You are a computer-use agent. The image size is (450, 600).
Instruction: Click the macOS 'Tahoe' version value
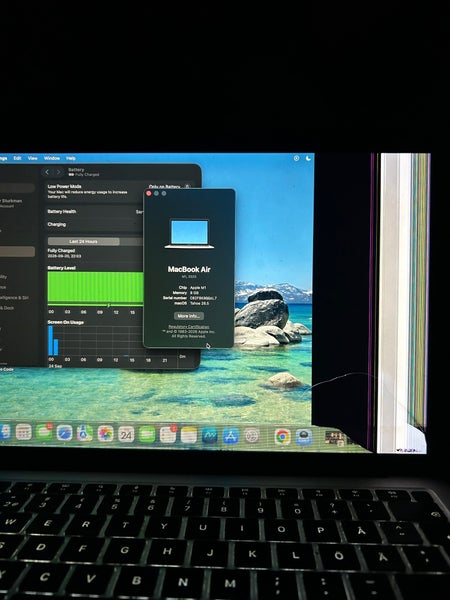[x=201, y=303]
